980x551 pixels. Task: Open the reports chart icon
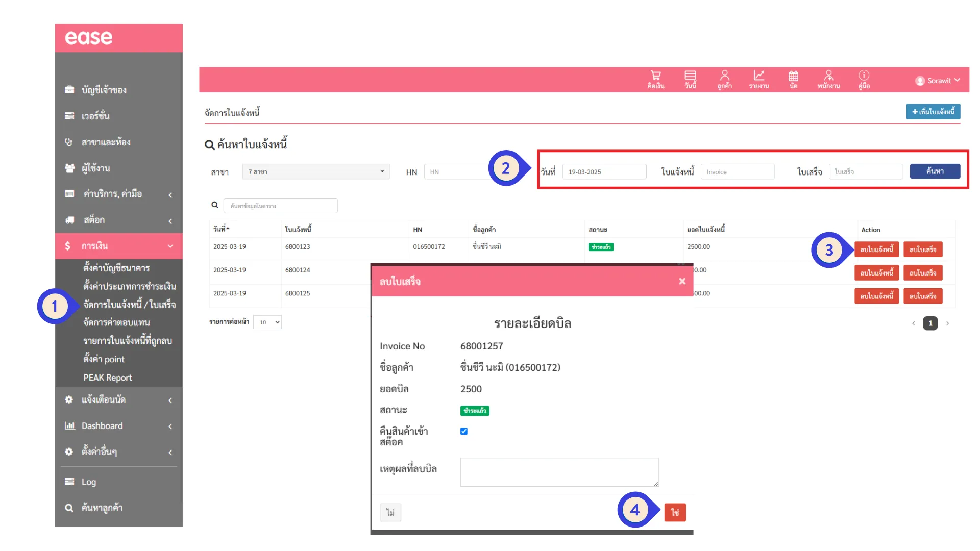pos(759,79)
